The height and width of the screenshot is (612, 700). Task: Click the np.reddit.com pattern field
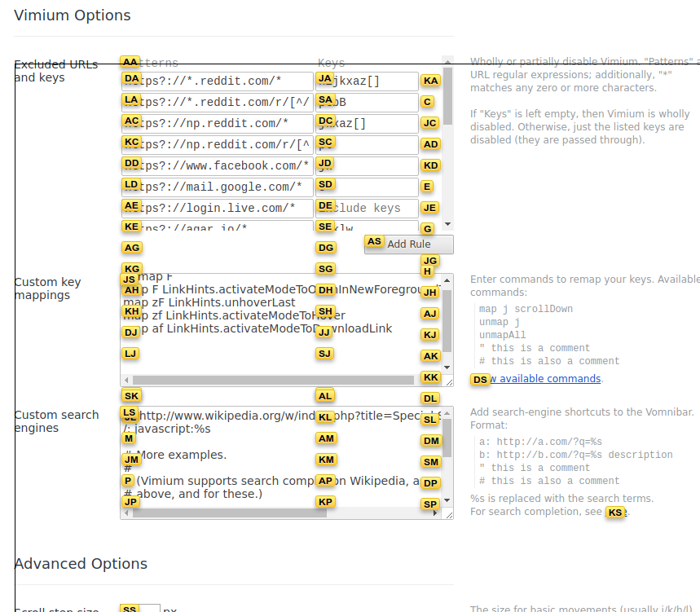coord(244,123)
